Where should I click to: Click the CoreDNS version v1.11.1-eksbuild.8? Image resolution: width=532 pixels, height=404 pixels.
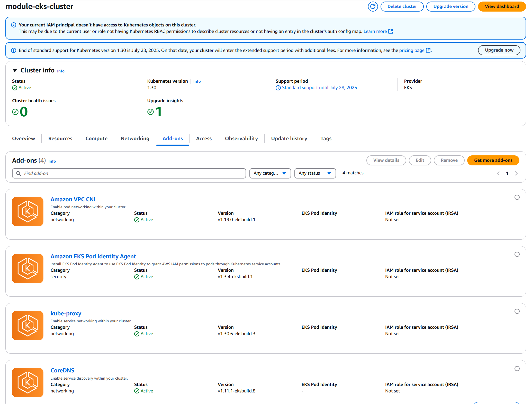pos(237,391)
